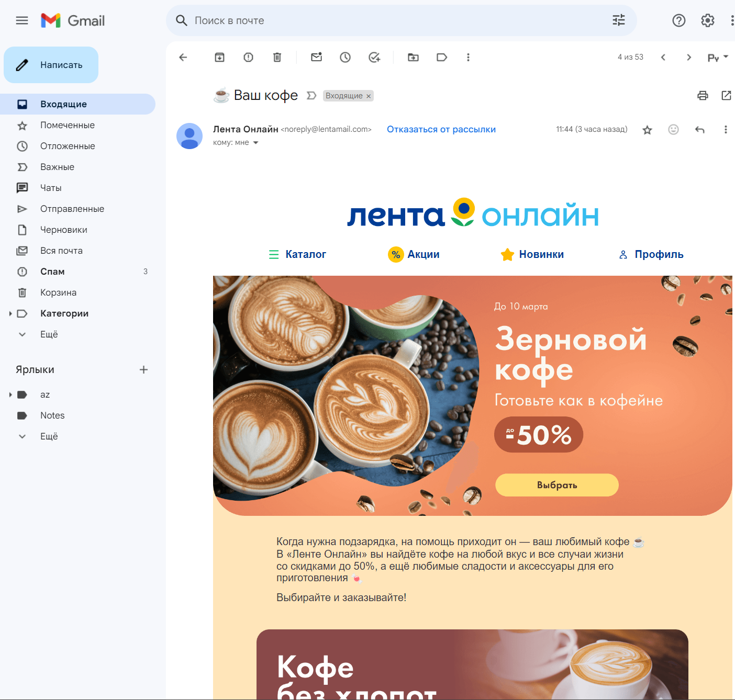The width and height of the screenshot is (735, 700).
Task: Open Вся почта folder
Action: click(77, 251)
